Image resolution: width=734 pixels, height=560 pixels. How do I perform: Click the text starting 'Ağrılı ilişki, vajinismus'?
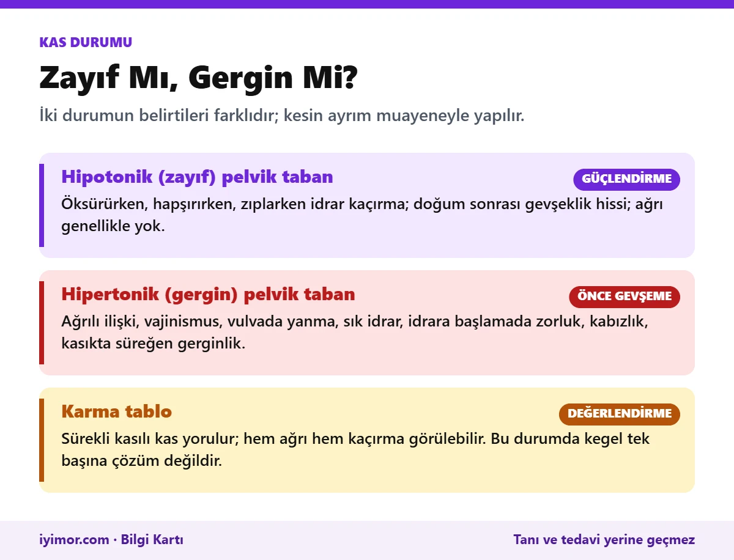[x=355, y=332]
